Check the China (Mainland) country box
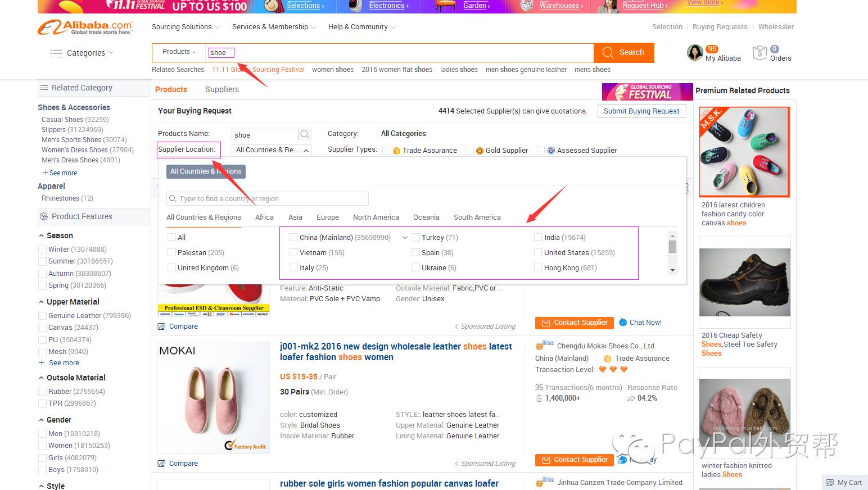 [293, 238]
